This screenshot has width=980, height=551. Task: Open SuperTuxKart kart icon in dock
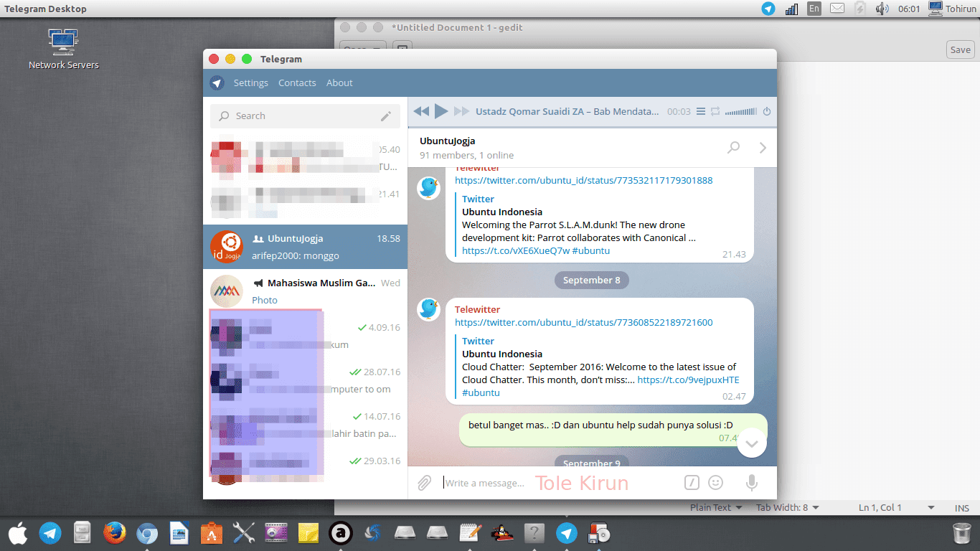coord(501,533)
